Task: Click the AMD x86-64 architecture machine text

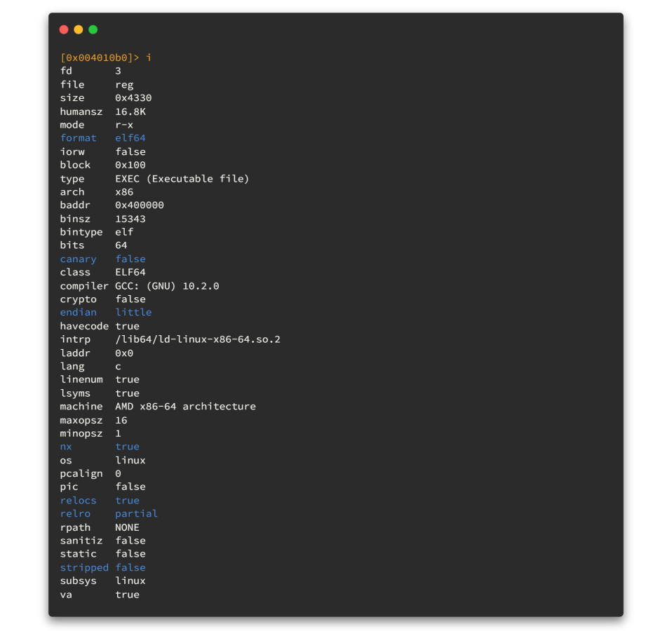Action: point(185,407)
